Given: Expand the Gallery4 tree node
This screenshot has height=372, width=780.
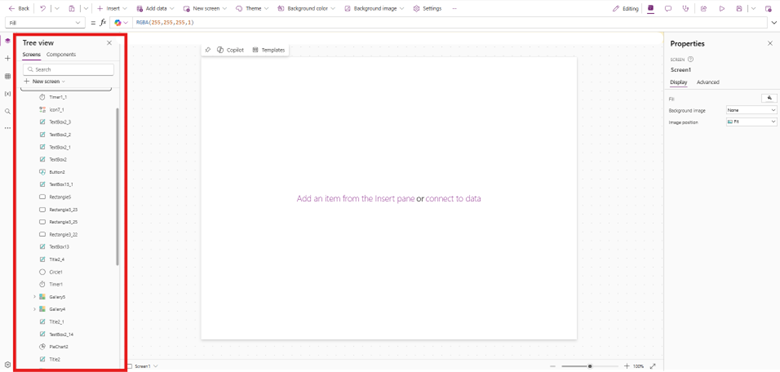Looking at the screenshot, I should click(x=34, y=309).
